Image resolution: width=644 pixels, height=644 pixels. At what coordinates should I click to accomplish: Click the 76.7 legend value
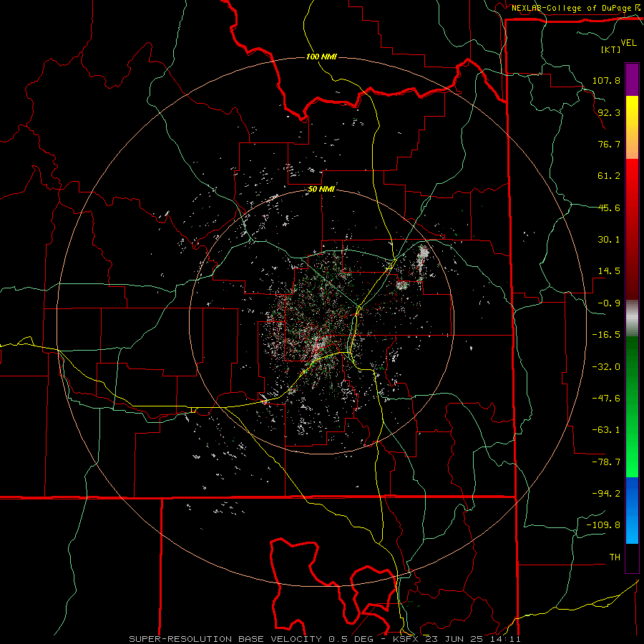point(609,144)
